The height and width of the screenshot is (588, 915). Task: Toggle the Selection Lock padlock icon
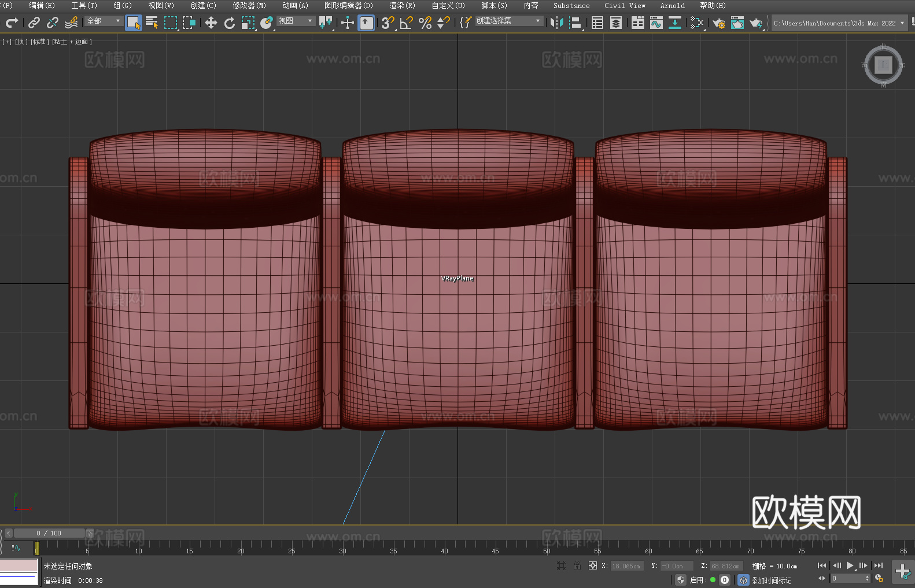click(x=577, y=566)
